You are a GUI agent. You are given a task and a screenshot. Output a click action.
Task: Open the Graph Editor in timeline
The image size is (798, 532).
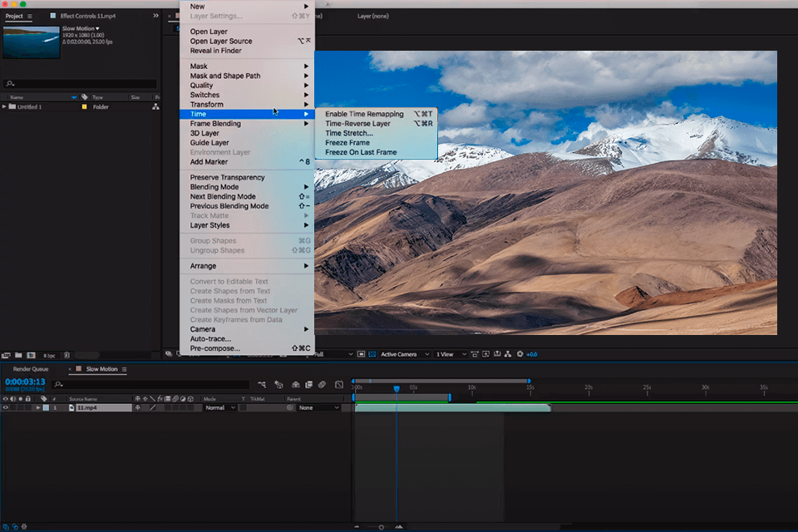click(x=339, y=384)
